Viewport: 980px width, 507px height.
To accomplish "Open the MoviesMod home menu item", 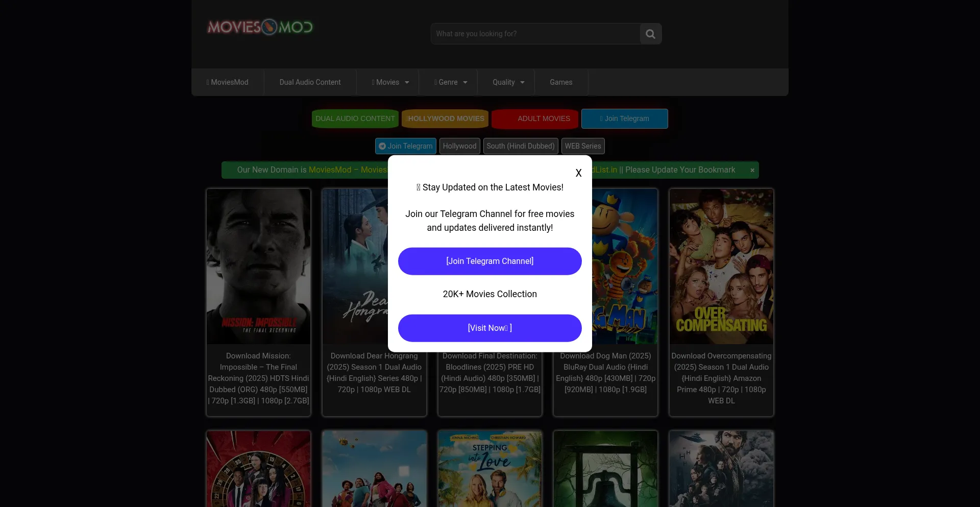I will tap(228, 82).
